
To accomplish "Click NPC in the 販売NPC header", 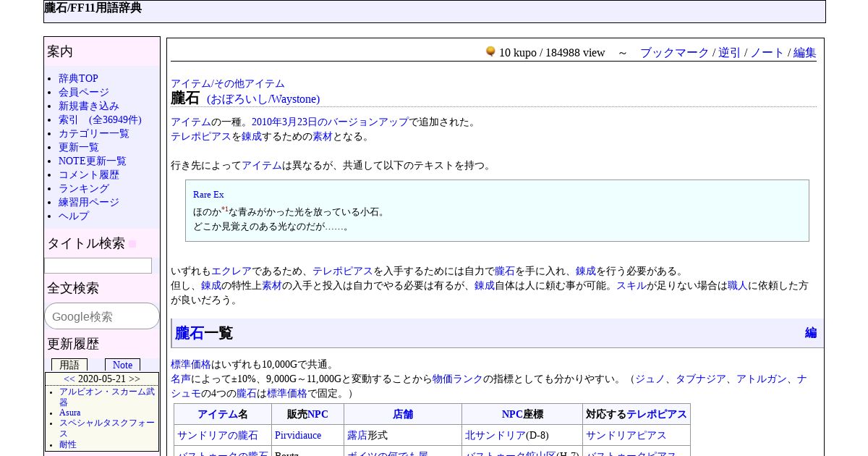I will tap(318, 415).
